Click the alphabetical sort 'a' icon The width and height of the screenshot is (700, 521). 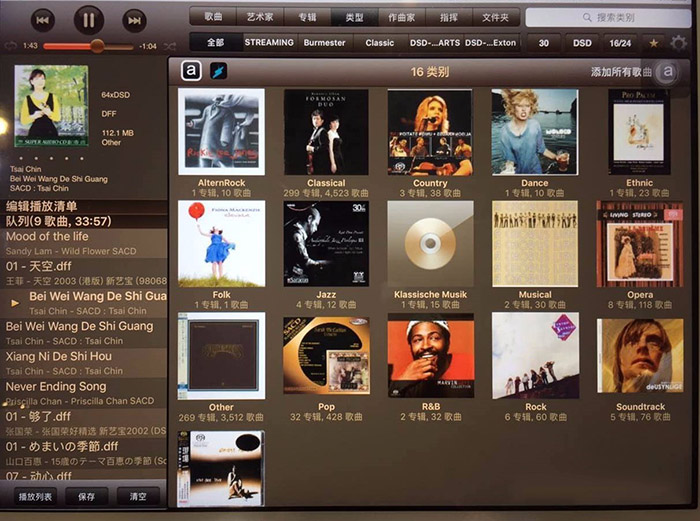(191, 71)
